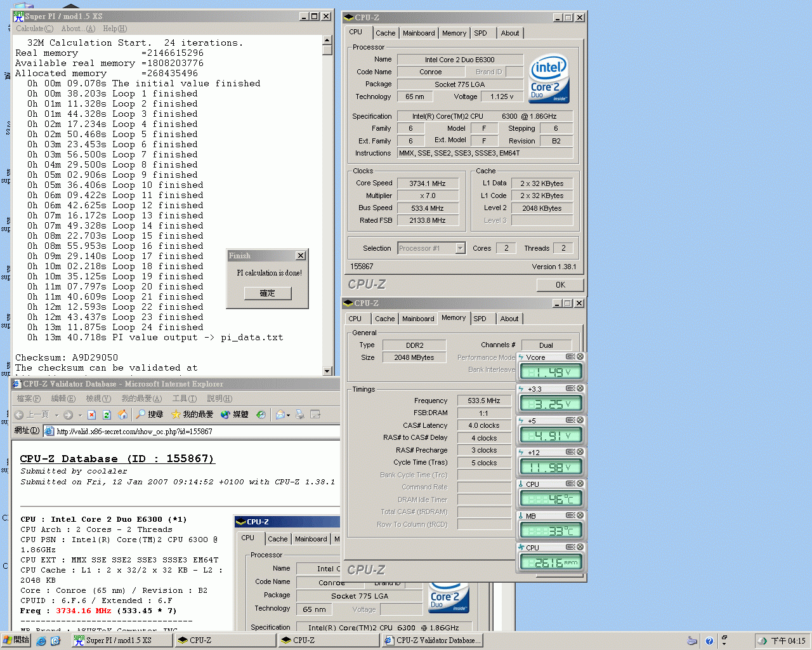Close the Finish dialog
Image resolution: width=812 pixels, height=650 pixels.
point(301,256)
